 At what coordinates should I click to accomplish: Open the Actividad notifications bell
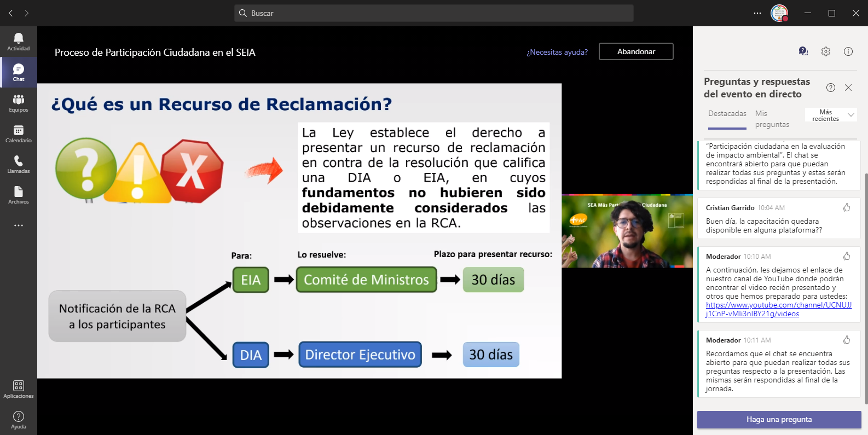[x=19, y=42]
